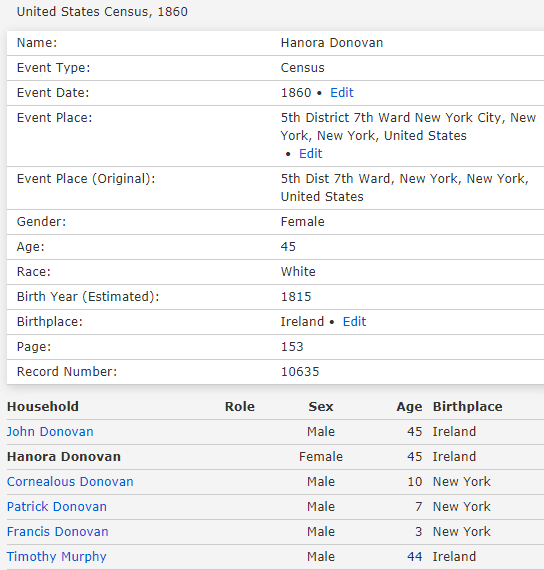Click the Page value 153

point(292,347)
